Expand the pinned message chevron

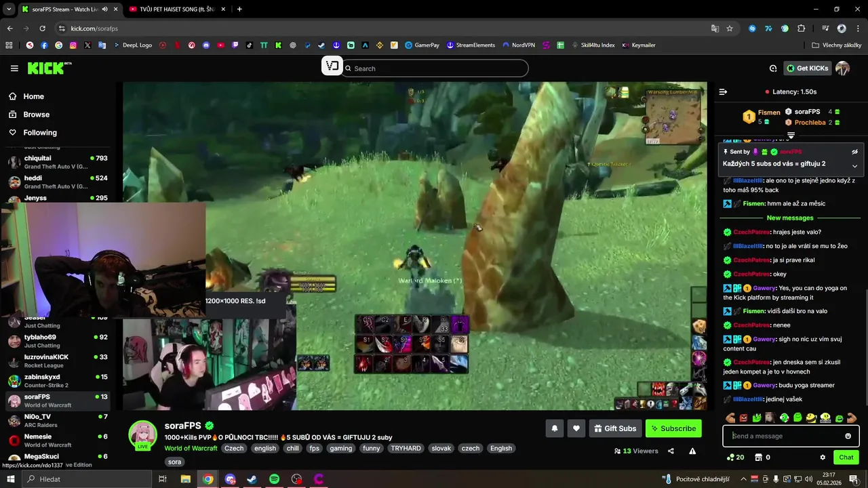pyautogui.click(x=854, y=165)
